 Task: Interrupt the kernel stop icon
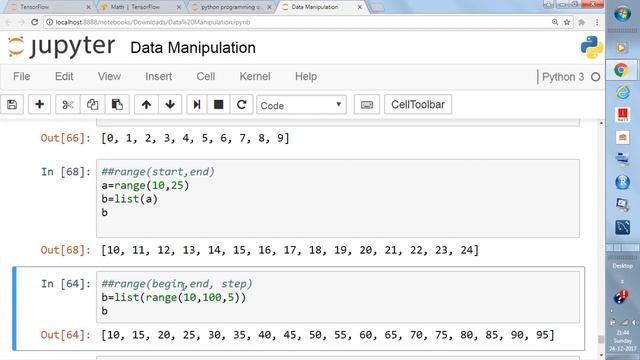coord(219,104)
